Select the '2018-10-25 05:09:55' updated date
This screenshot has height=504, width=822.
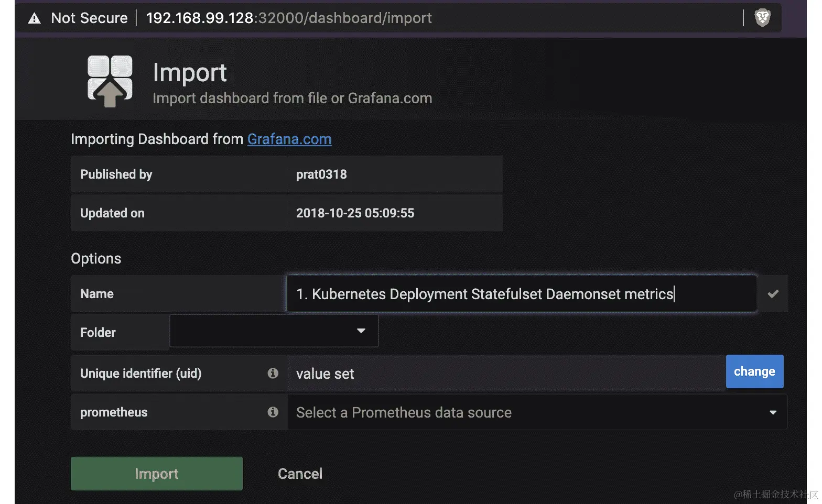[x=355, y=213]
